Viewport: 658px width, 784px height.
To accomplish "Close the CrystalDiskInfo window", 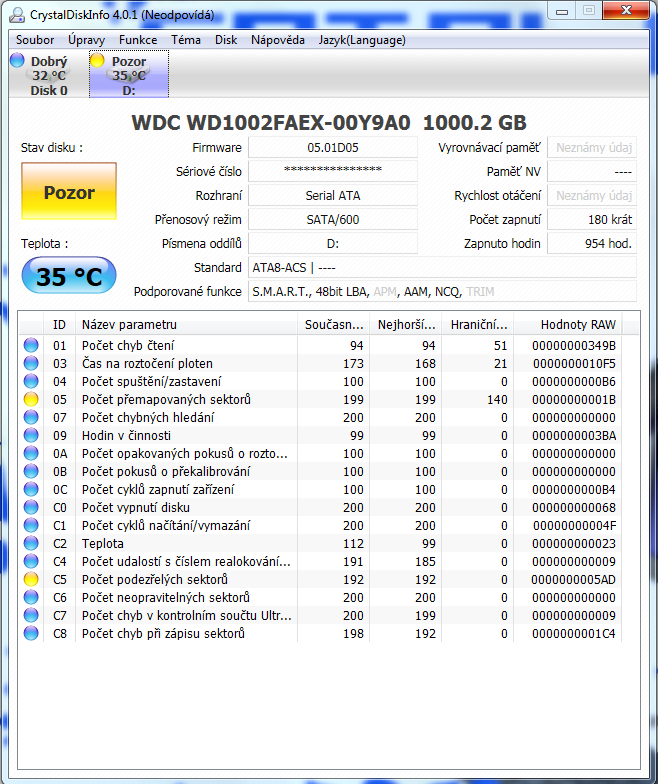I will tap(626, 10).
